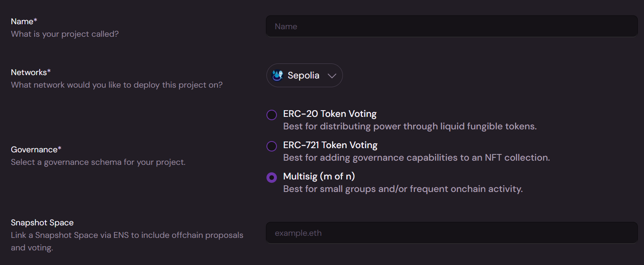This screenshot has height=265, width=644.
Task: Click the ERC-721 Token Voting label text
Action: coord(330,145)
